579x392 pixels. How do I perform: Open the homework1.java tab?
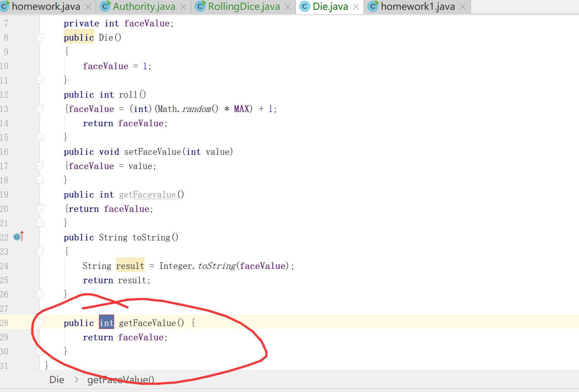(x=418, y=6)
